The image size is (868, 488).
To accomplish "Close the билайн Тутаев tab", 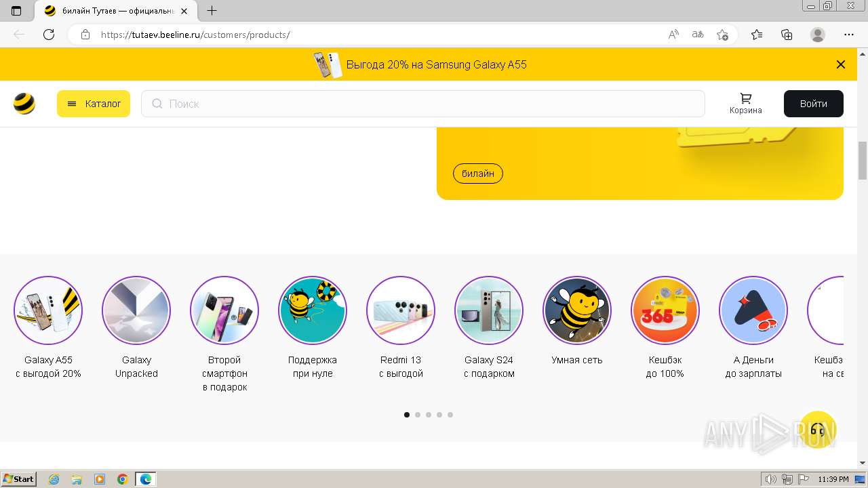I will click(x=184, y=11).
